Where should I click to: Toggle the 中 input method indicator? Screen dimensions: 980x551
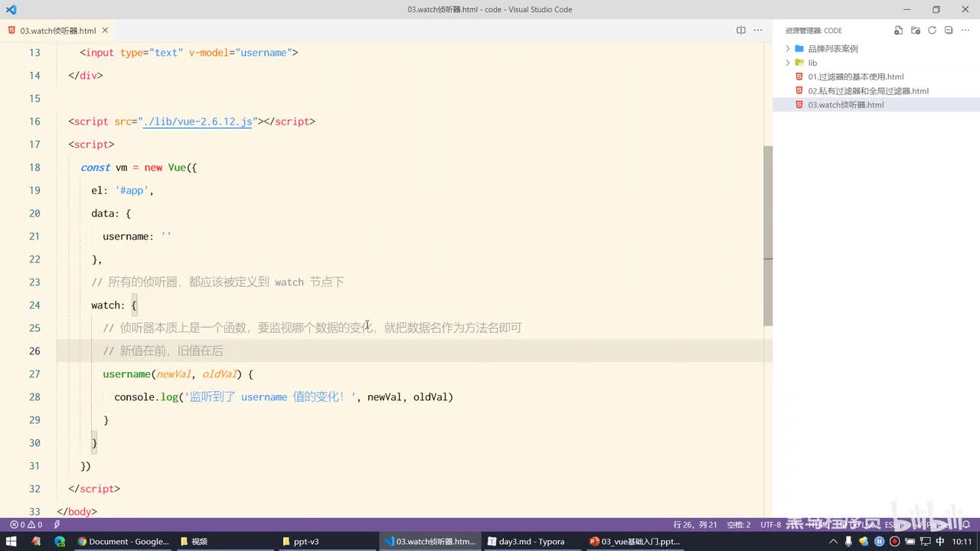pos(939,541)
